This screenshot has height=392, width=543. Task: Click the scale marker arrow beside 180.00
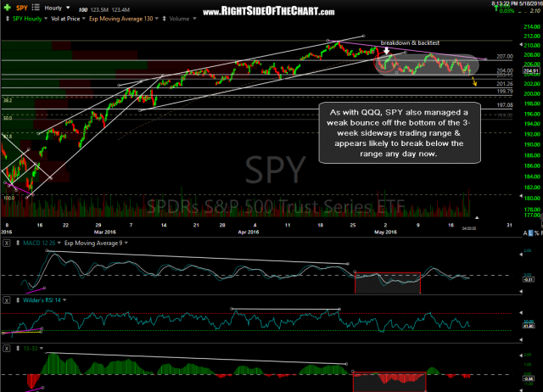[x=521, y=196]
